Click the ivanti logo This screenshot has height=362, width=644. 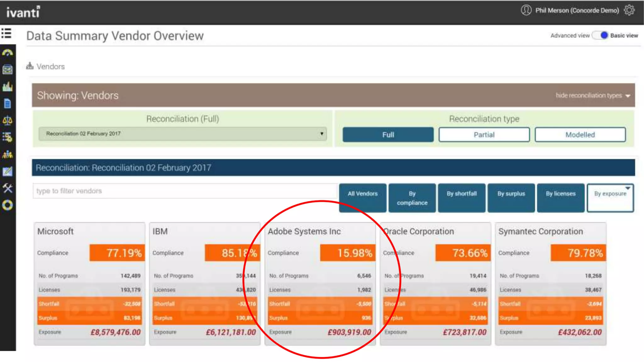[x=23, y=12]
